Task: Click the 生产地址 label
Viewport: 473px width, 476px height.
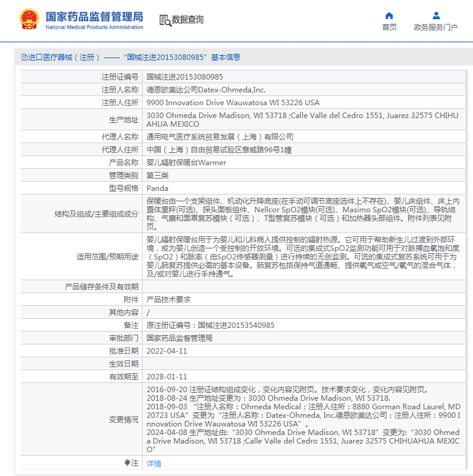Action: tap(124, 119)
